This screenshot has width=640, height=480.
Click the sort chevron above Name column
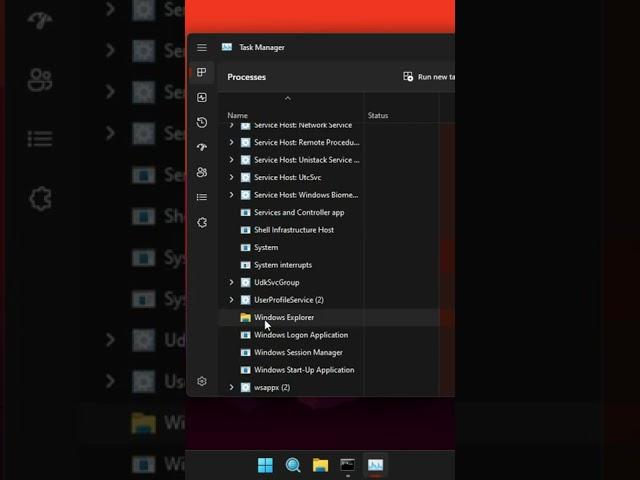tap(288, 98)
